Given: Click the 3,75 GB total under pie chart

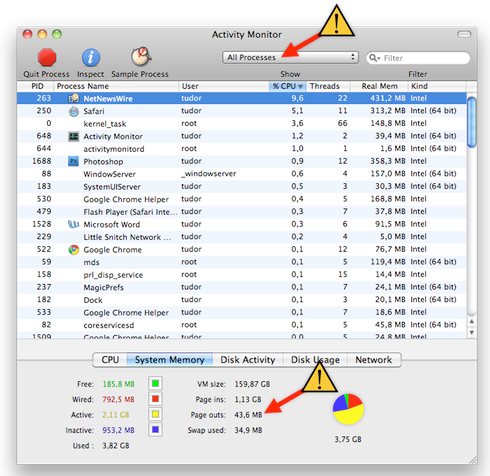Looking at the screenshot, I should coord(348,439).
